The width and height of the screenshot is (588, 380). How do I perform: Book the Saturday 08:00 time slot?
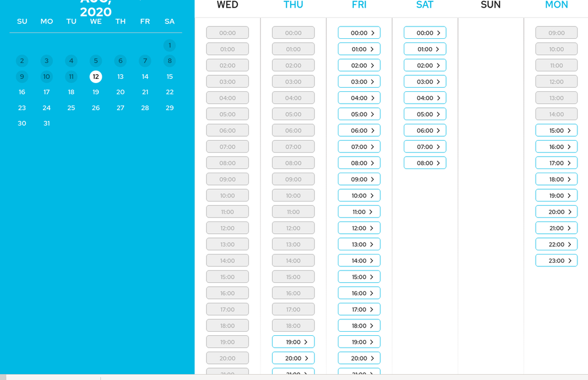coord(424,163)
